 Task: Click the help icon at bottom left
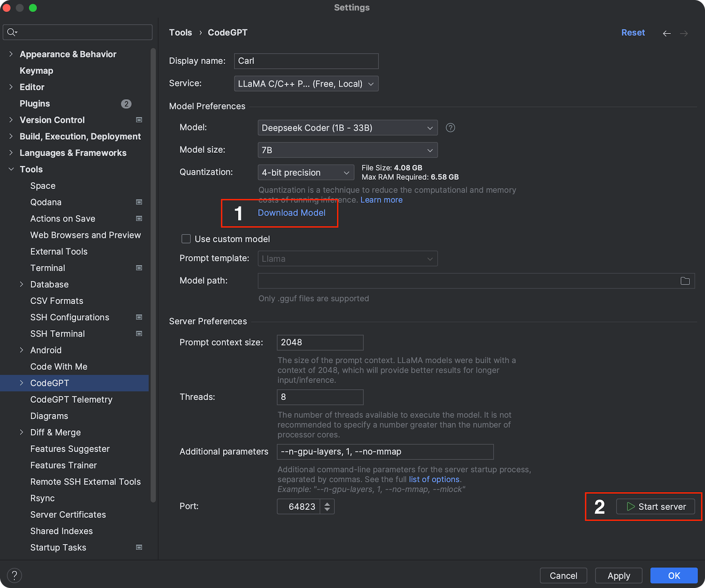15,575
